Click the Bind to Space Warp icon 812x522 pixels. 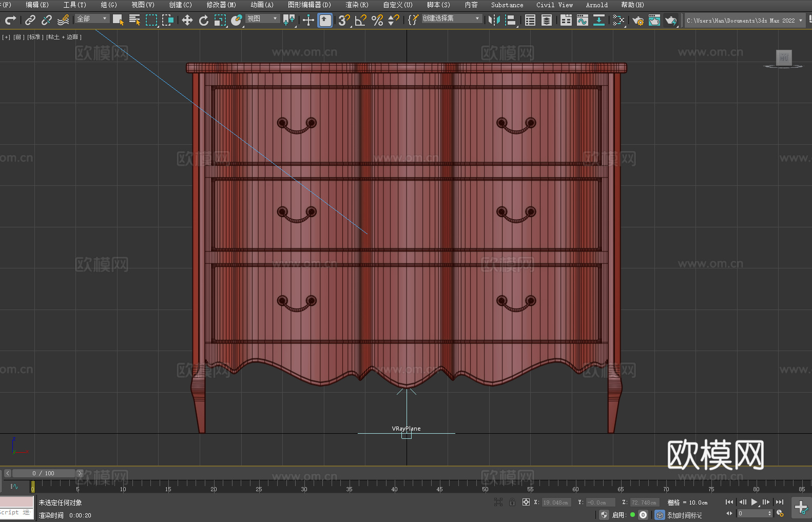click(63, 20)
